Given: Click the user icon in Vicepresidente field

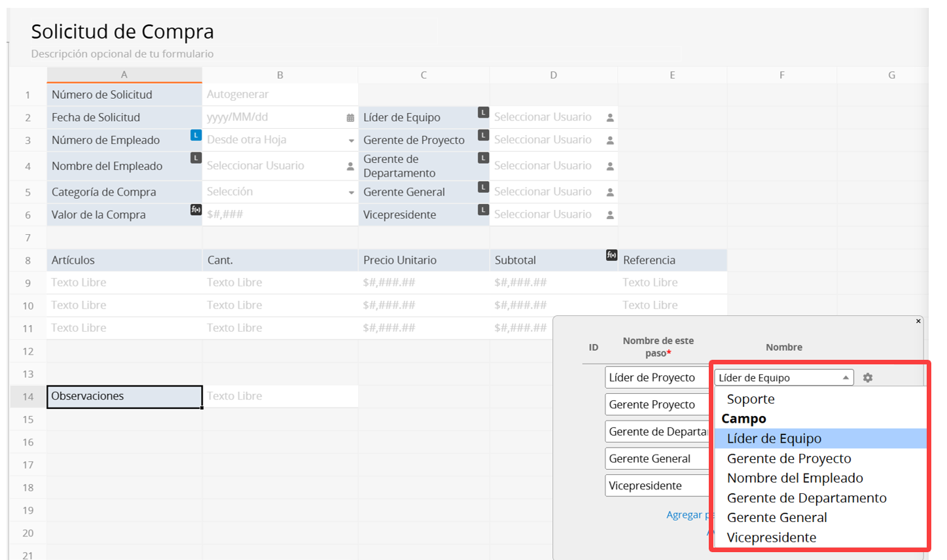Looking at the screenshot, I should coord(610,215).
